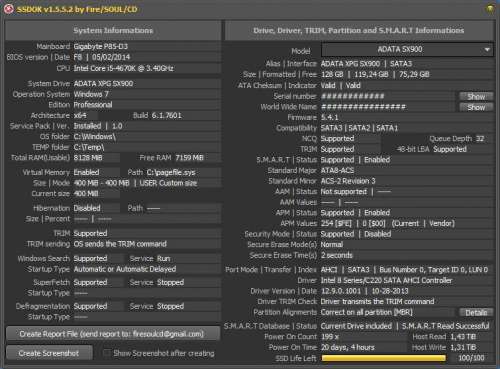Select Secure Erase Time 2 seconds
This screenshot has width=500, height=369.
[337, 255]
